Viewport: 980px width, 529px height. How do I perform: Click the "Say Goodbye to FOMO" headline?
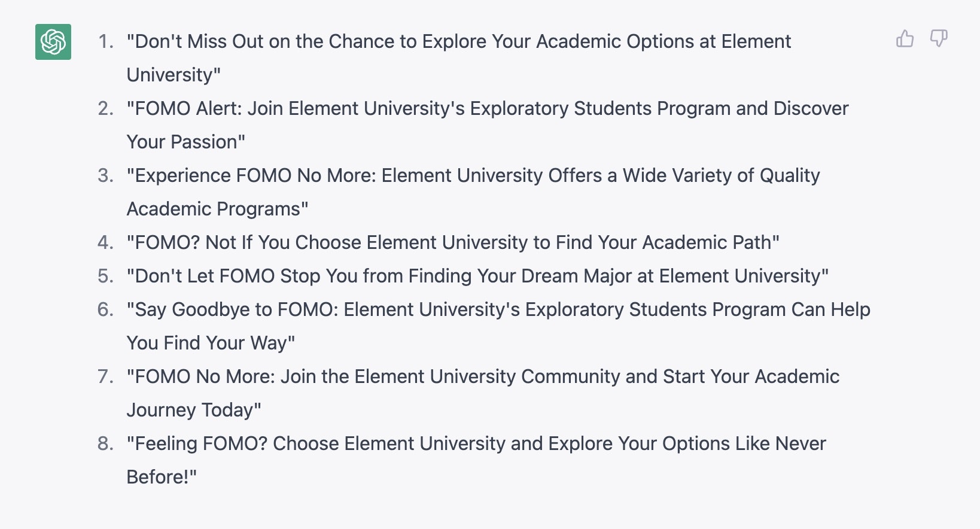click(x=498, y=309)
